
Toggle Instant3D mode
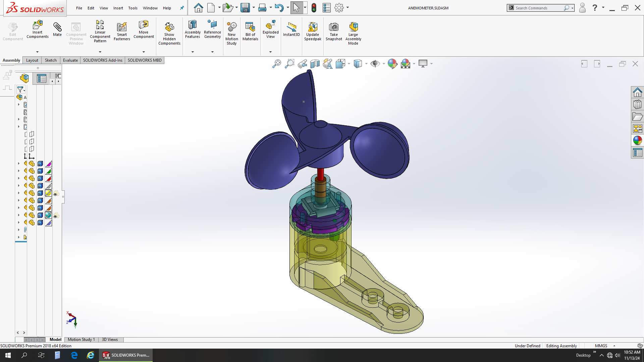coord(291,29)
